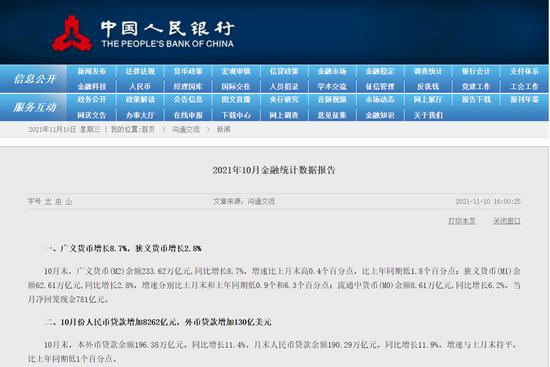The height and width of the screenshot is (367, 550).
Task: Go to 学术交流 section
Action: click(332, 86)
